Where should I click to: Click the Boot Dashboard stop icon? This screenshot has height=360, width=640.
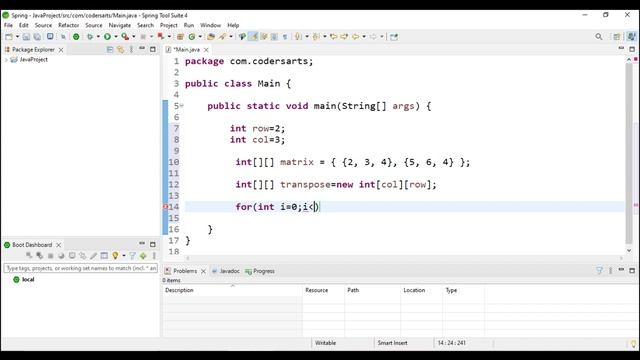[x=51, y=256]
